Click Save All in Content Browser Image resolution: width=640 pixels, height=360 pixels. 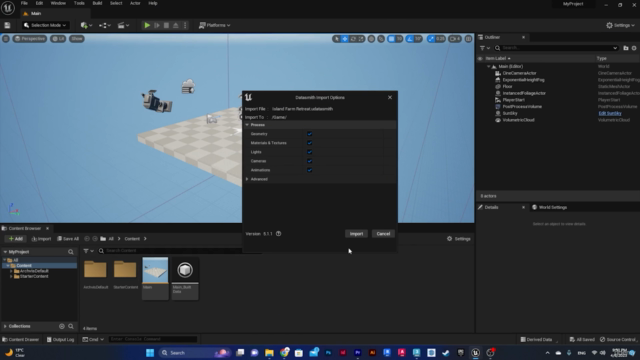click(x=68, y=239)
